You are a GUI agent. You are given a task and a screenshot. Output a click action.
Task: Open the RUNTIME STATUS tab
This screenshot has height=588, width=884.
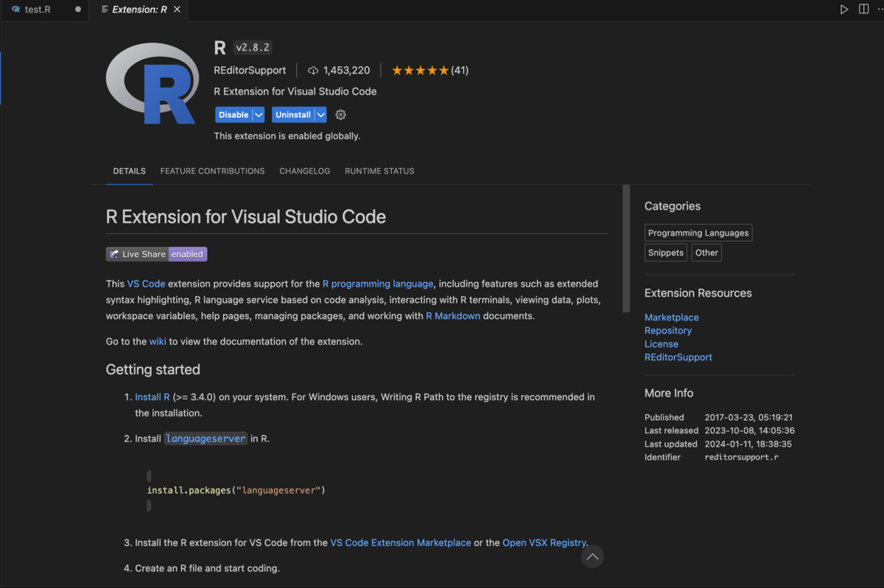pyautogui.click(x=379, y=171)
